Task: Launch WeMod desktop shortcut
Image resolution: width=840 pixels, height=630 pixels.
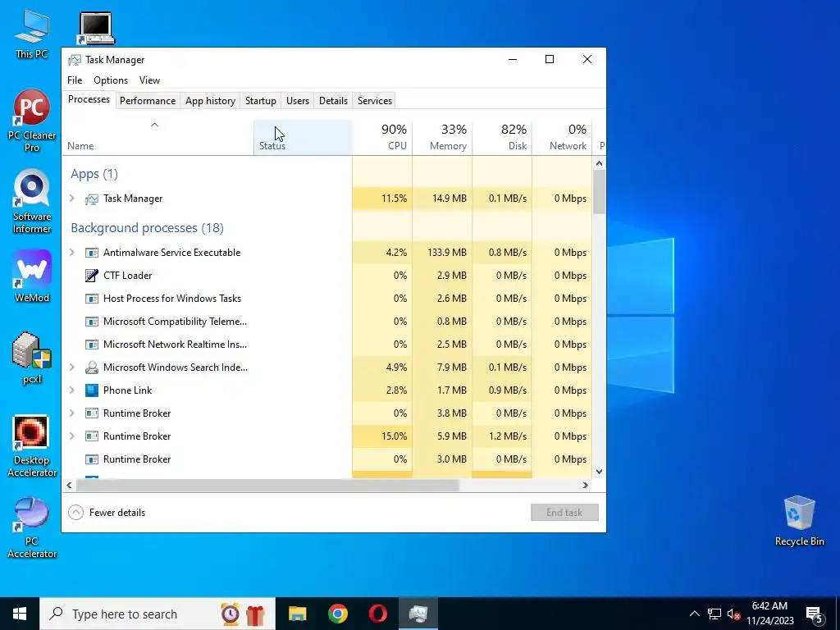Action: click(x=32, y=276)
